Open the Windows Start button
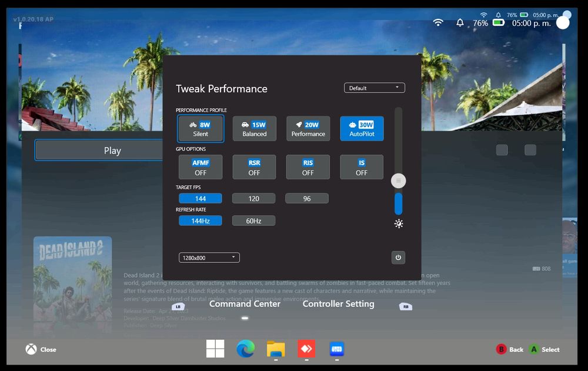This screenshot has width=588, height=371. coord(215,349)
